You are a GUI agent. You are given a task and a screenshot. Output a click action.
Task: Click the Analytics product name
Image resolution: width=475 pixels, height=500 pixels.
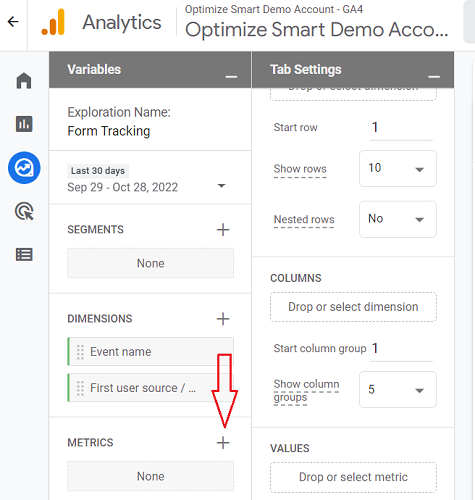pos(122,23)
